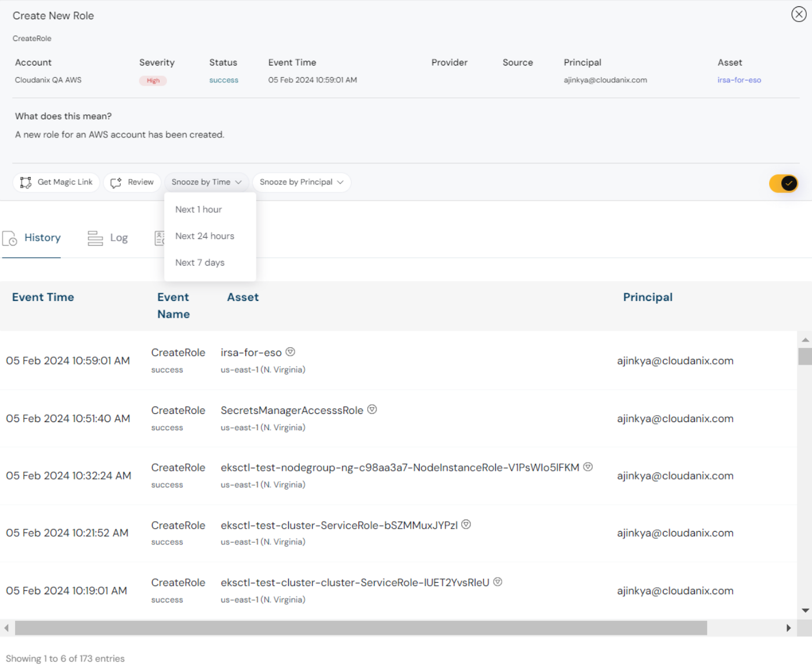Open the Snooze by Principal dropdown
This screenshot has height=665, width=812.
tap(301, 181)
